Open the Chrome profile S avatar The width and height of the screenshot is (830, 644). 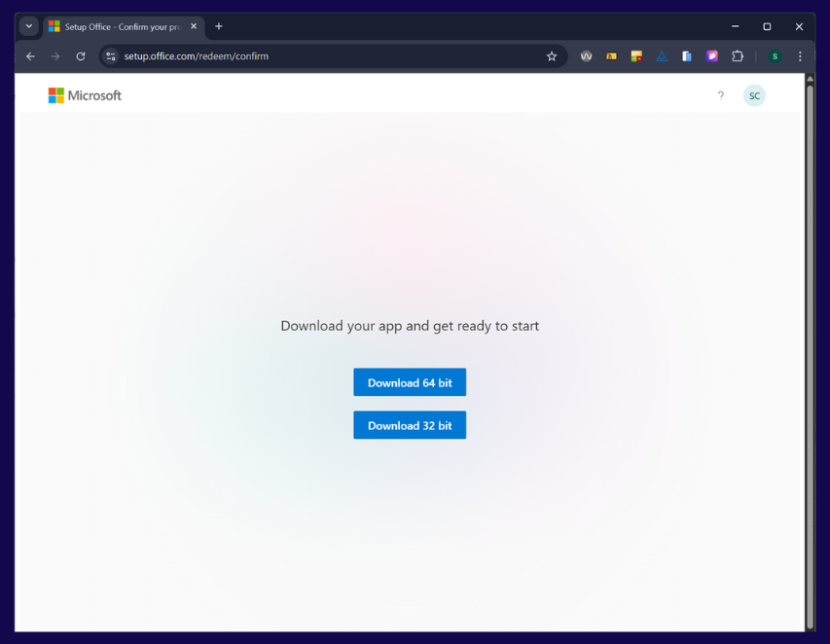tap(775, 56)
